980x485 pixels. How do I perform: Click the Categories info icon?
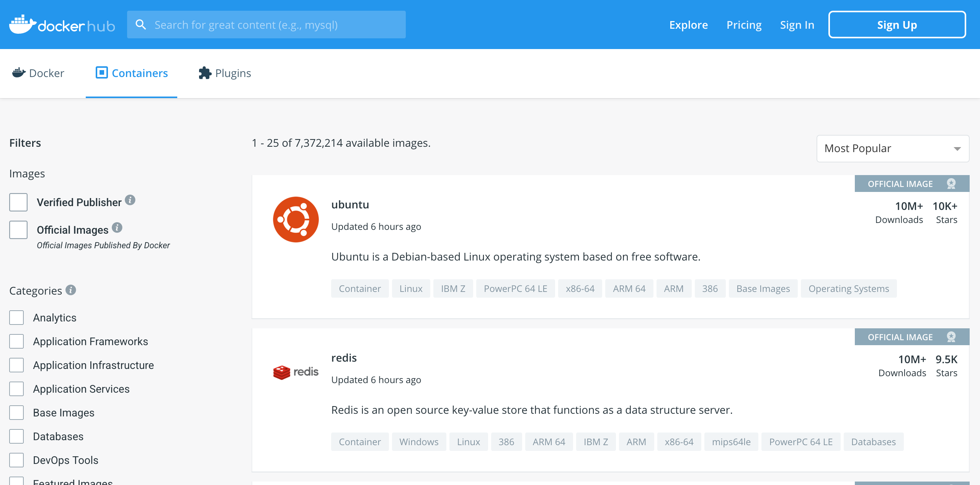[x=71, y=290]
